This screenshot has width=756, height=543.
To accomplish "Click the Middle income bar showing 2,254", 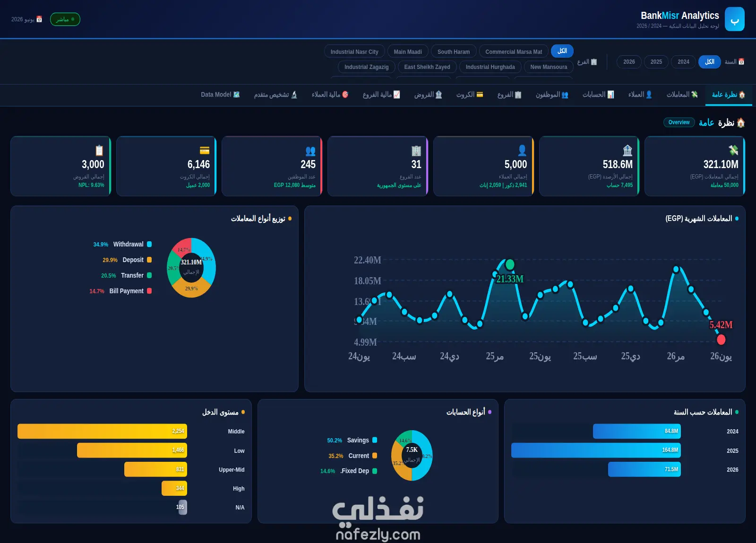I will tap(102, 431).
